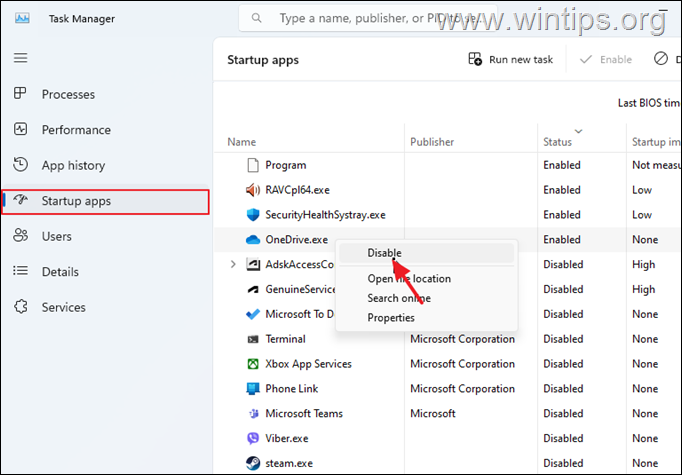The width and height of the screenshot is (682, 475).
Task: Click the Phone Link icon
Action: pyautogui.click(x=253, y=388)
